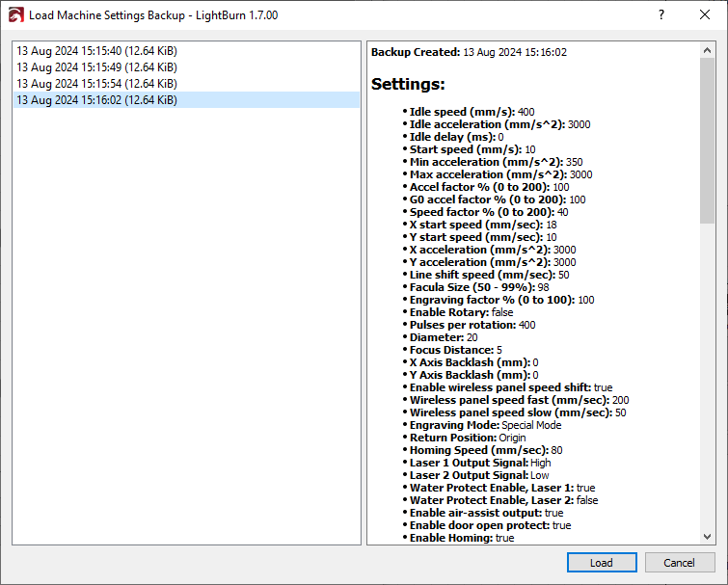
Task: Click the Backup Created timestamp line
Action: [469, 52]
